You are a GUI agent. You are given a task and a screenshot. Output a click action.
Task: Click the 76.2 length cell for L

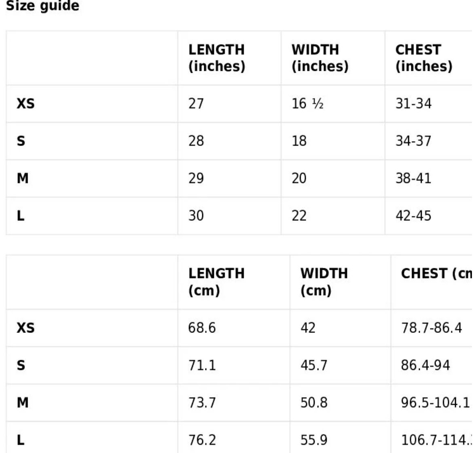202,440
